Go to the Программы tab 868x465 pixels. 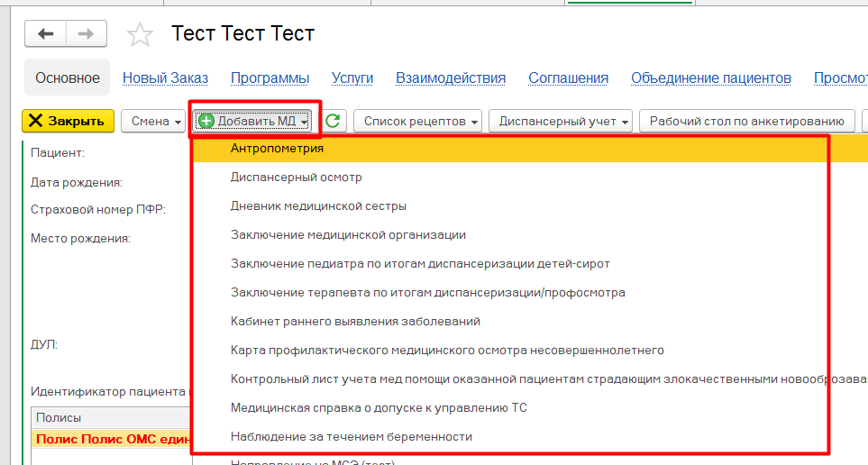click(x=270, y=78)
